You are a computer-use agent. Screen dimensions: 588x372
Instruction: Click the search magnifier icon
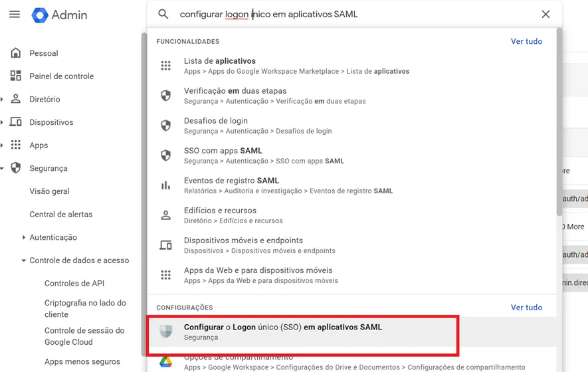click(163, 14)
